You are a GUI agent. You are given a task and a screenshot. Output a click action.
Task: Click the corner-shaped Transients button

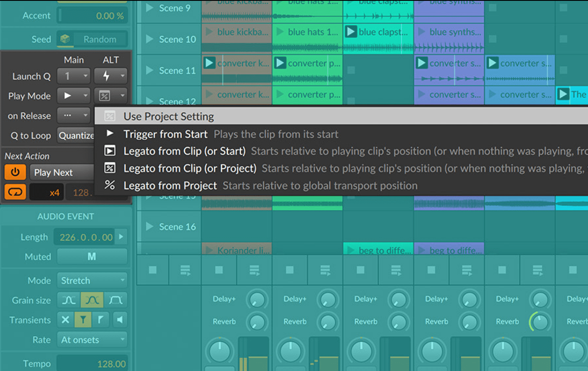click(101, 320)
